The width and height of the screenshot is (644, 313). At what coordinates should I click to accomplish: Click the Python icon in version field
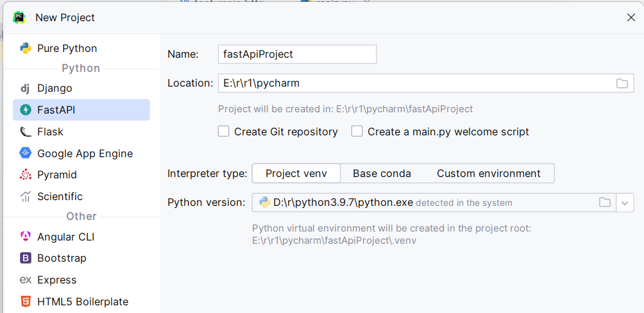264,202
